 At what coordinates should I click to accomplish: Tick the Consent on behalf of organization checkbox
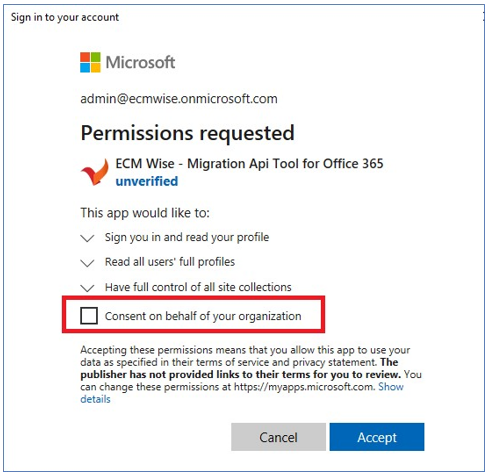89,316
